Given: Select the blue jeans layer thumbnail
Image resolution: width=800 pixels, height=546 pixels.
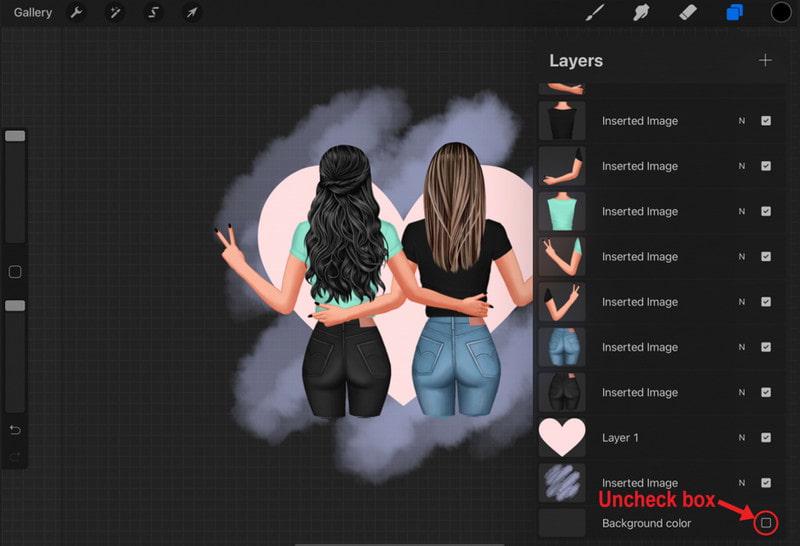Looking at the screenshot, I should [562, 347].
